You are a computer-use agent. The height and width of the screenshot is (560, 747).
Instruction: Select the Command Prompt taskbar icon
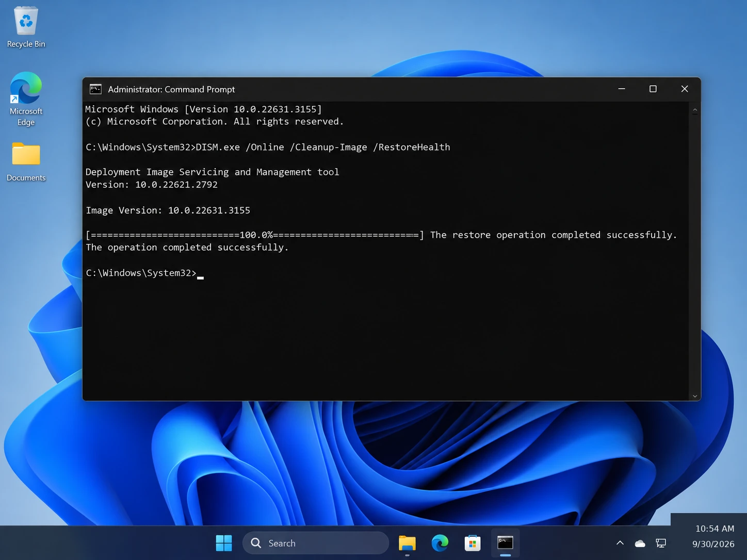tap(505, 543)
